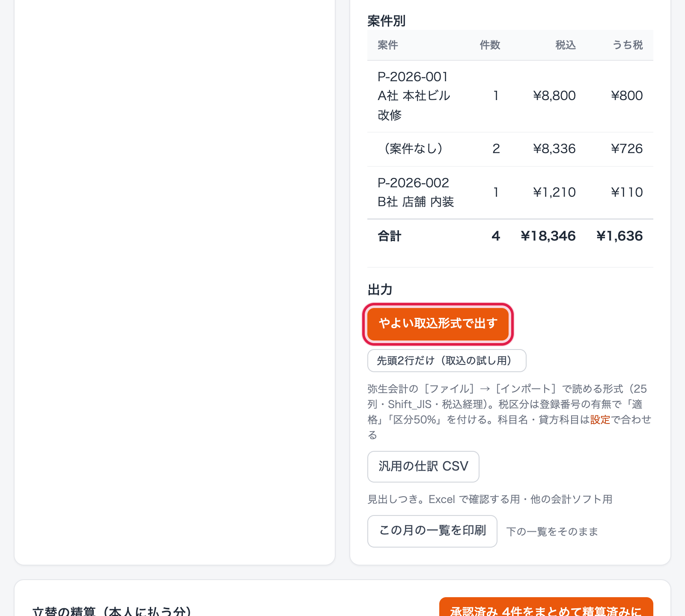The width and height of the screenshot is (685, 616).
Task: Click 承認済み 4件をまとめて精算済みに button
Action: click(x=546, y=607)
